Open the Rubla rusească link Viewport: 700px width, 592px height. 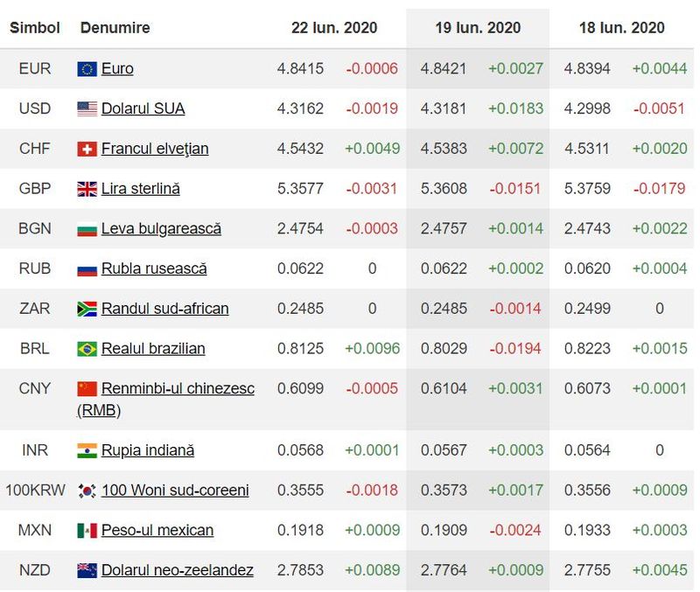[154, 268]
